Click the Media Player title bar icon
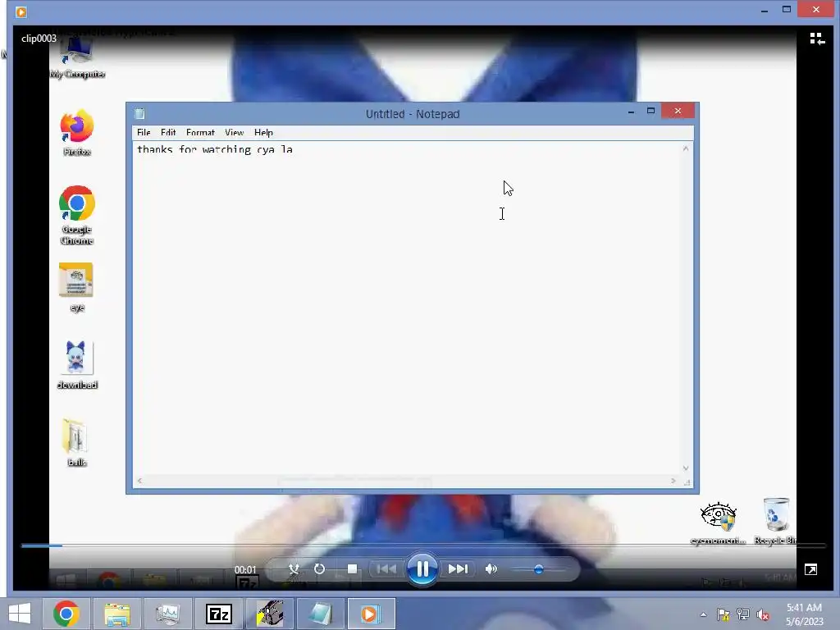 point(21,11)
